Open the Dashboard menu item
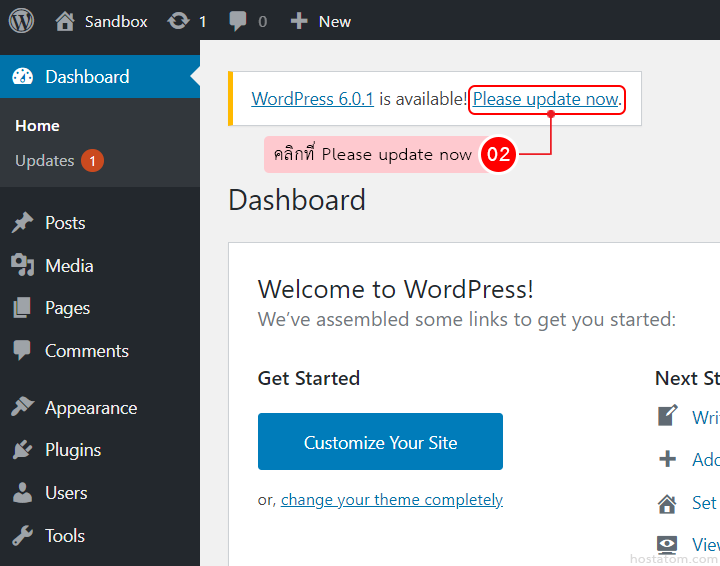 point(87,77)
